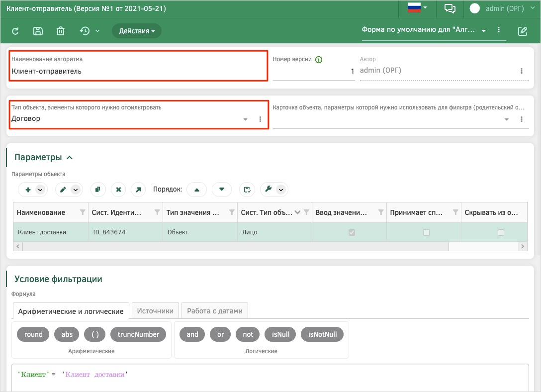The image size is (541, 392).
Task: Filter the Тип значения column
Action: pos(232,212)
